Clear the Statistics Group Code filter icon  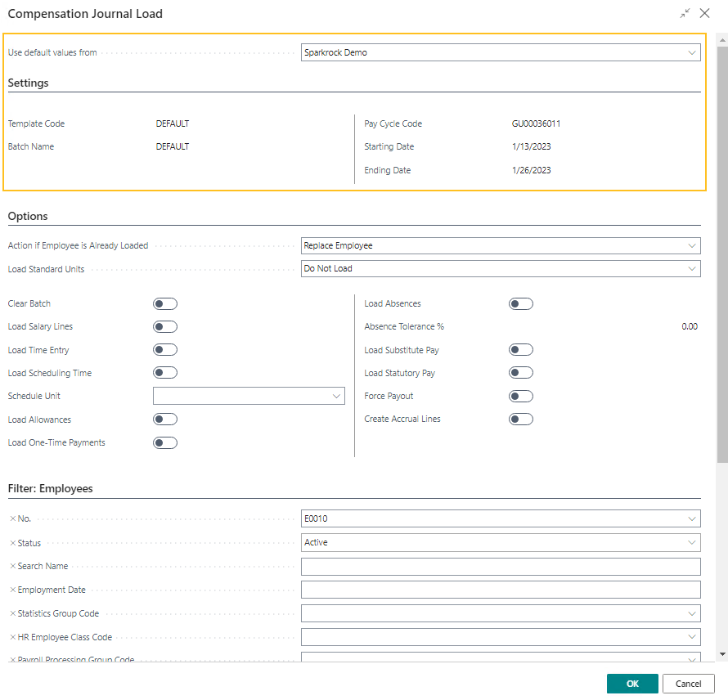pos(11,613)
